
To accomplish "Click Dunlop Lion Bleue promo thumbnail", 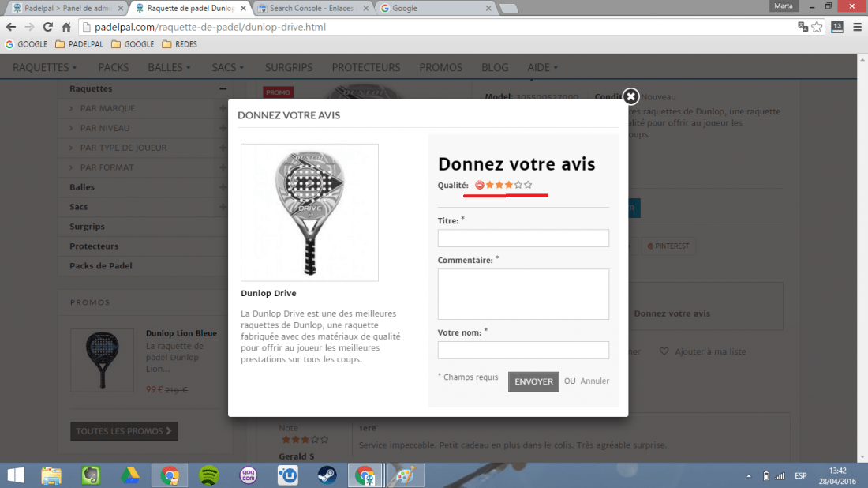I will coord(102,360).
